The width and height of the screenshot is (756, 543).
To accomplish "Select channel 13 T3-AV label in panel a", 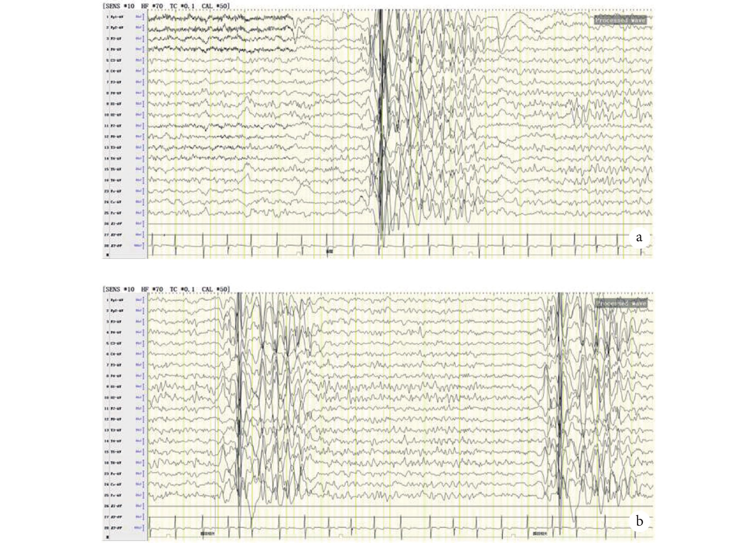I will click(114, 147).
